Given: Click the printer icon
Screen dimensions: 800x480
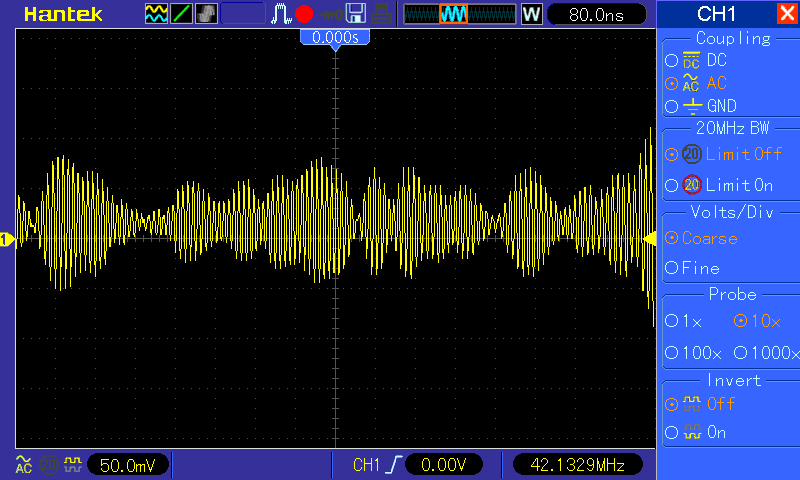Looking at the screenshot, I should pos(381,14).
